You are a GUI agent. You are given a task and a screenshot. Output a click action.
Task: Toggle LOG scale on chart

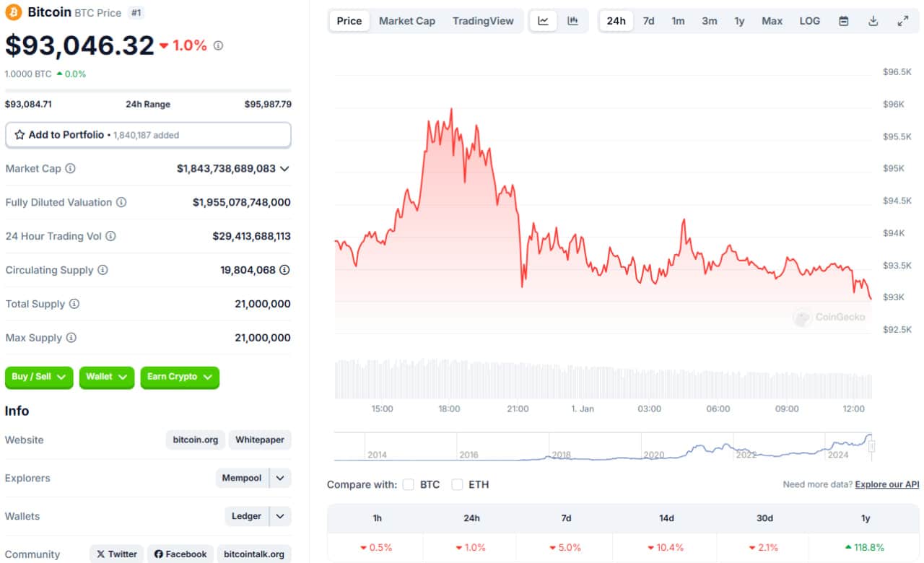(x=809, y=21)
